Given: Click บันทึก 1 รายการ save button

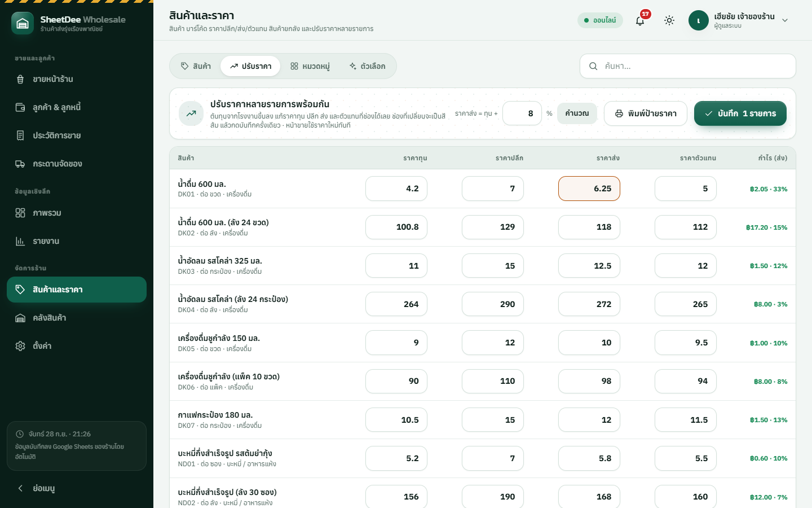Looking at the screenshot, I should coord(740,113).
